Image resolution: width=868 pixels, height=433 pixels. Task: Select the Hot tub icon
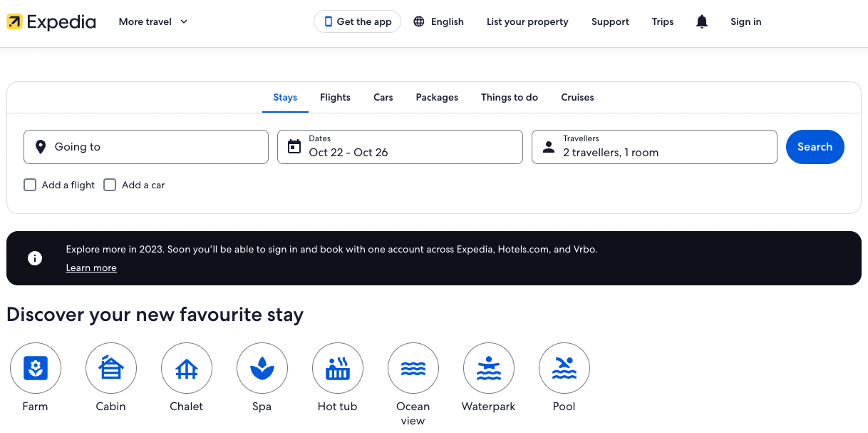(x=338, y=368)
